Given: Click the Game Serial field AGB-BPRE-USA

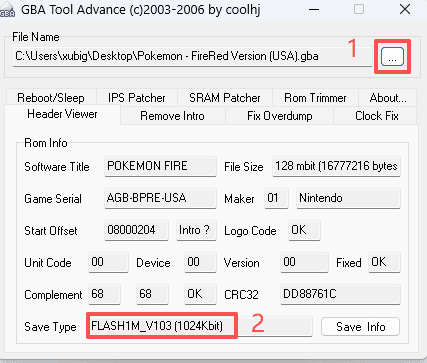Looking at the screenshot, I should (160, 198).
